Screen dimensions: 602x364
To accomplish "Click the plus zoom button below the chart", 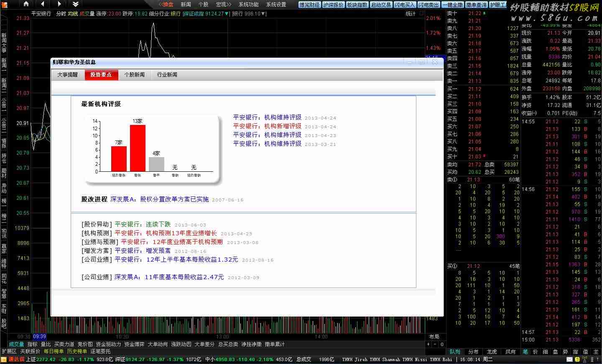I will (x=428, y=344).
